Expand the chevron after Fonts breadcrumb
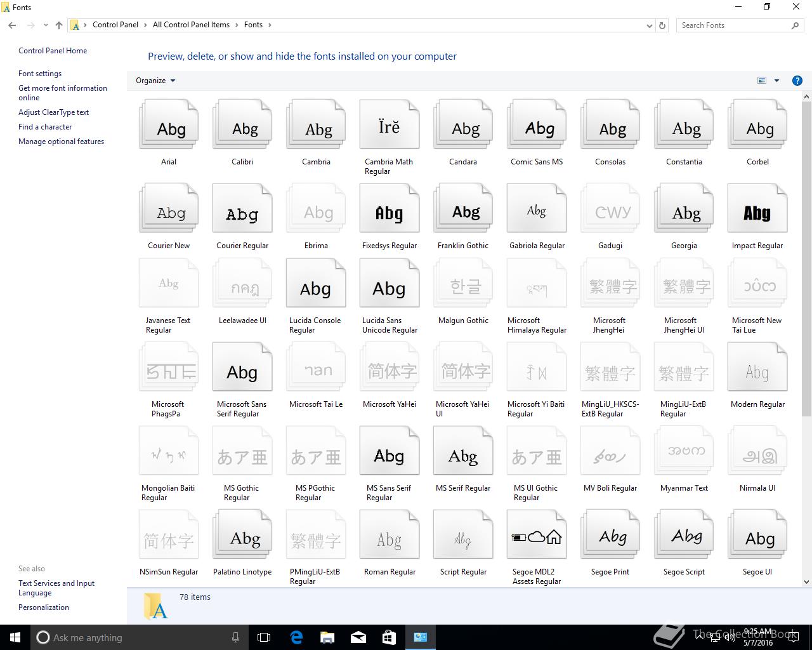Screen dimensions: 812x650 coord(270,25)
